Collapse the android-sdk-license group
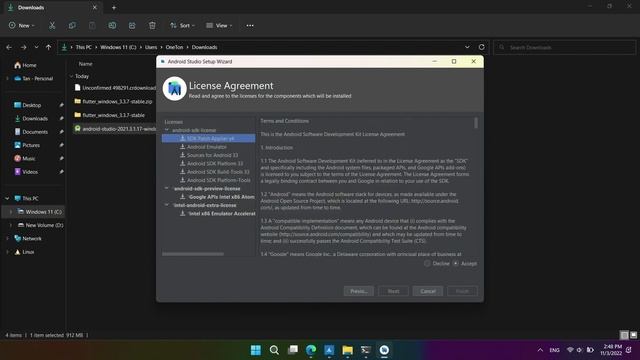 point(167,130)
